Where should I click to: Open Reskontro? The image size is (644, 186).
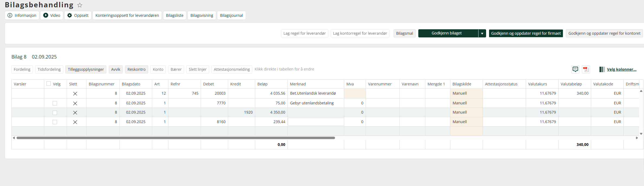(x=136, y=69)
